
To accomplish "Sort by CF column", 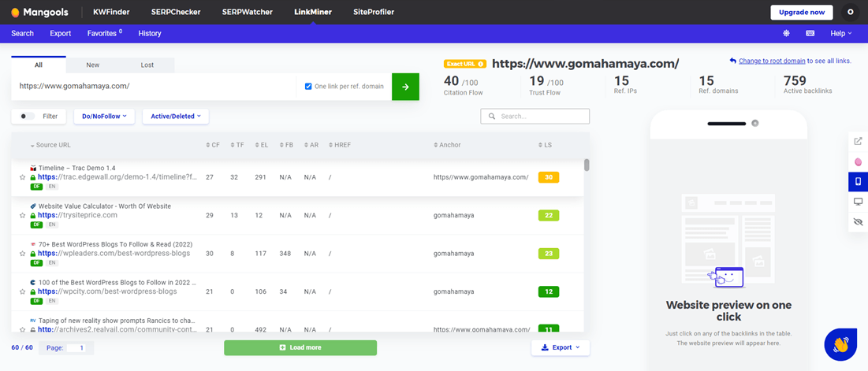I will point(213,145).
